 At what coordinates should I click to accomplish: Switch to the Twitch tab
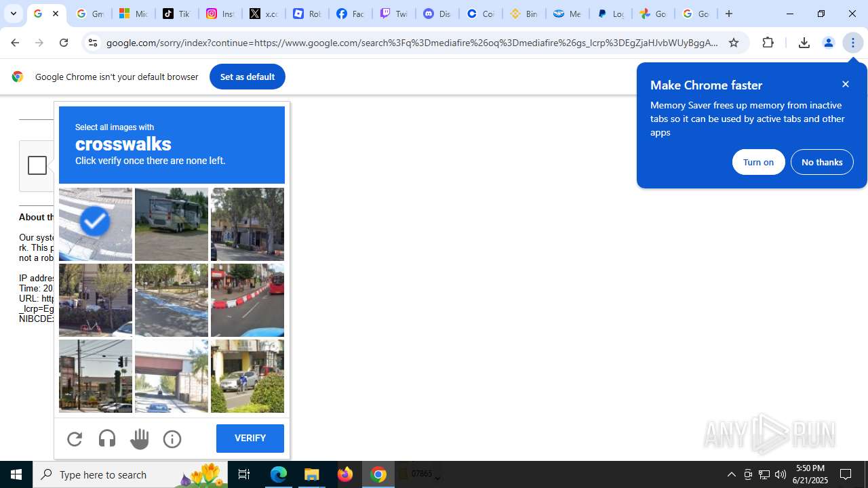[393, 14]
